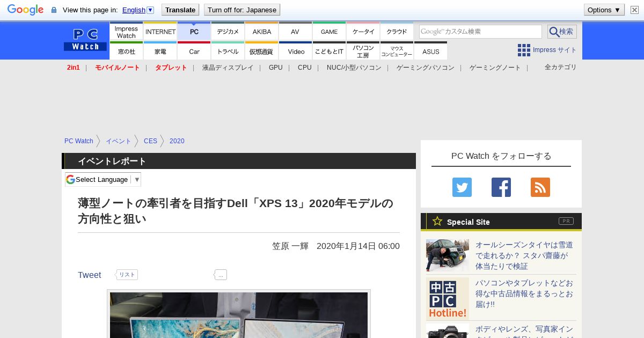Open the 中古品情報 article link
This screenshot has height=338, width=644.
pyautogui.click(x=524, y=293)
